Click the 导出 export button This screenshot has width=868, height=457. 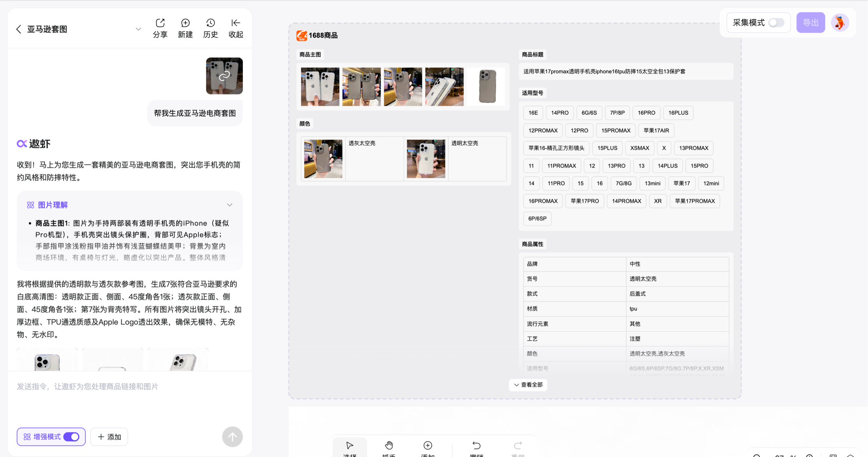pyautogui.click(x=810, y=22)
